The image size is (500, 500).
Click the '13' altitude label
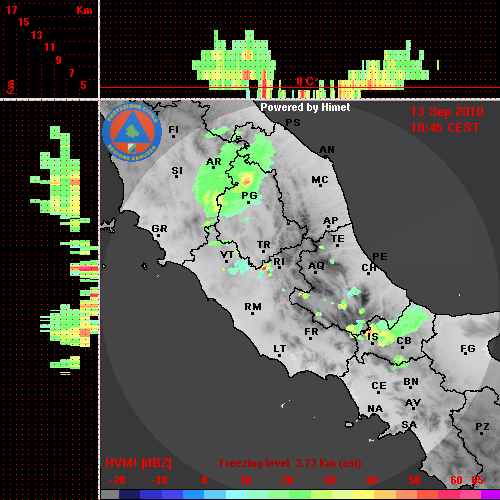click(x=37, y=35)
